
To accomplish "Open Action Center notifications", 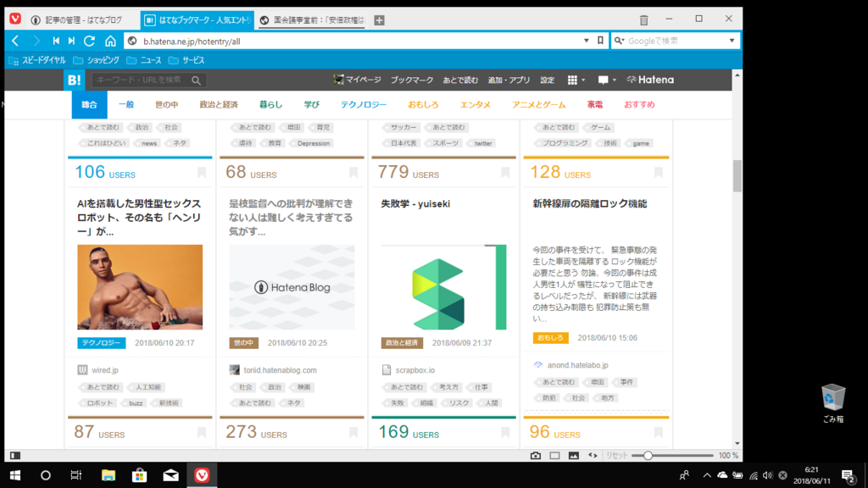I will [x=849, y=475].
